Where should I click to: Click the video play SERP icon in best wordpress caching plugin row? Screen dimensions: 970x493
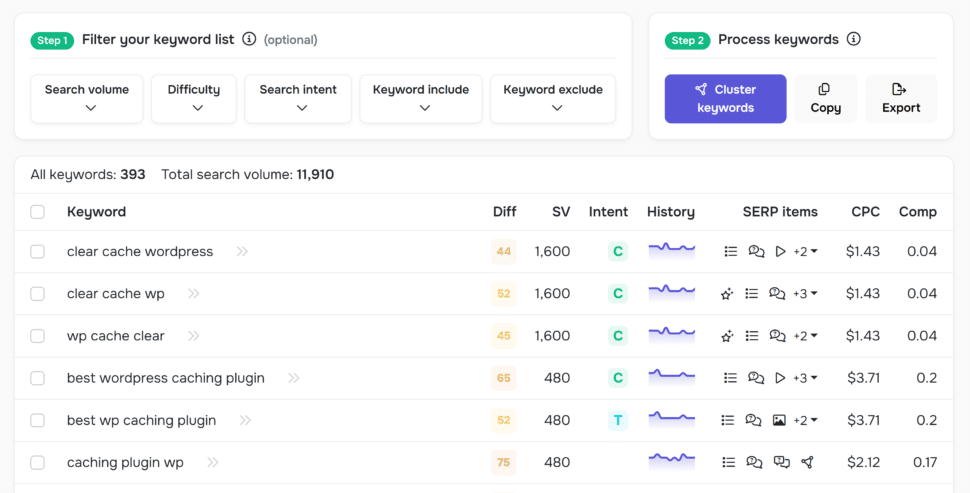tap(781, 378)
